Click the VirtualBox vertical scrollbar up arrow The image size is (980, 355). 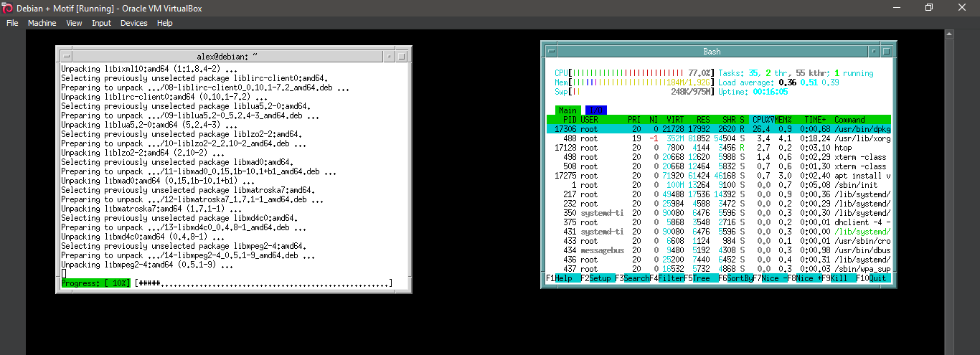[x=951, y=34]
